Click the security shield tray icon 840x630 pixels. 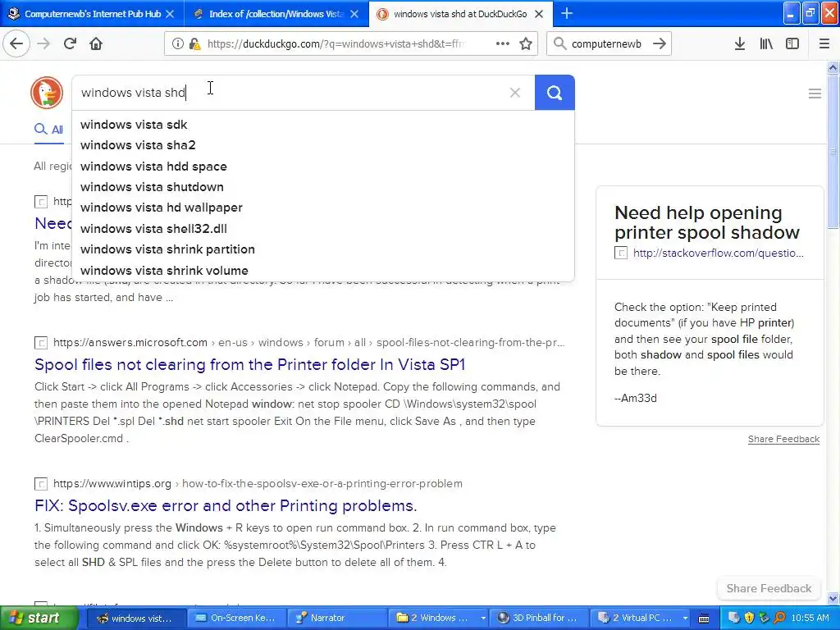749,619
